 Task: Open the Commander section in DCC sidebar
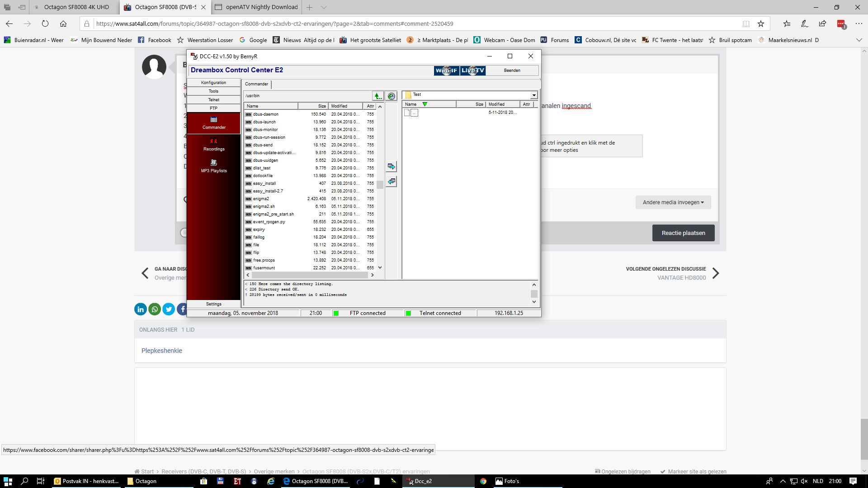[213, 123]
